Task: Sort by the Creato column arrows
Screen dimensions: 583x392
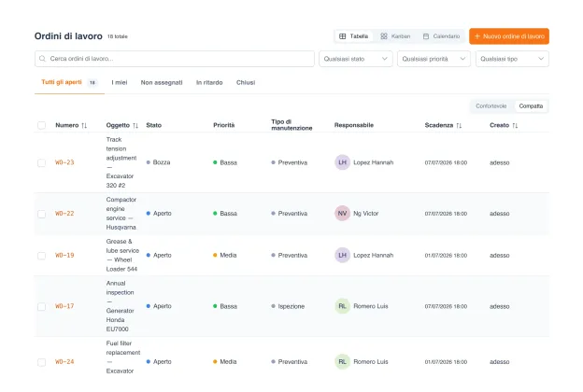Action: [x=515, y=126]
